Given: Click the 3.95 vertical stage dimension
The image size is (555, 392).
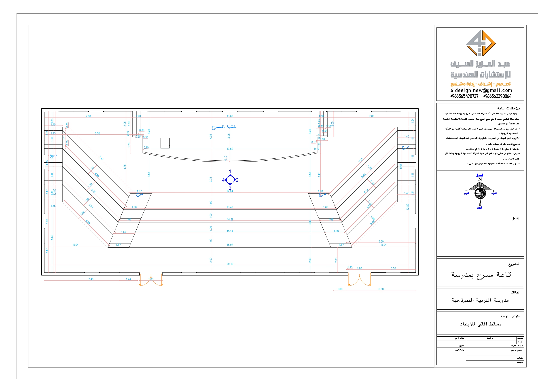Looking at the screenshot, I should click(229, 136).
